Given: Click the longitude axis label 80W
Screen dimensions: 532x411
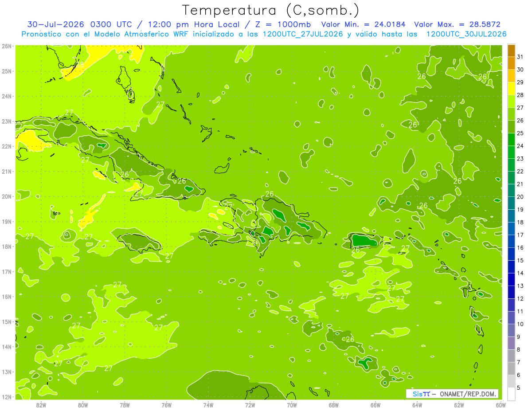Looking at the screenshot, I should (x=83, y=405).
